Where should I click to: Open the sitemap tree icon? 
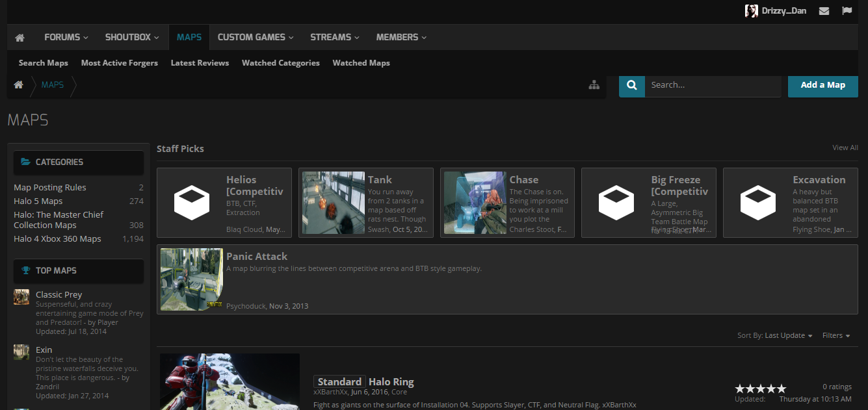[x=594, y=85]
